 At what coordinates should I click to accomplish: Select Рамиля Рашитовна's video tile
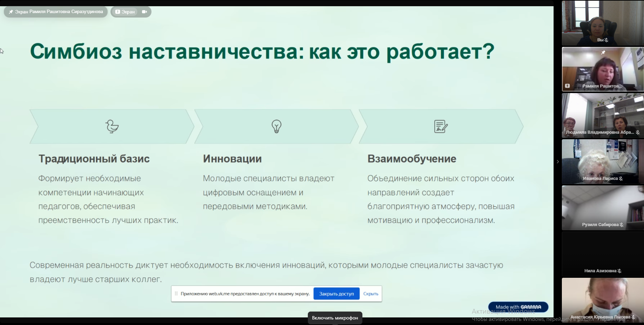coord(603,69)
